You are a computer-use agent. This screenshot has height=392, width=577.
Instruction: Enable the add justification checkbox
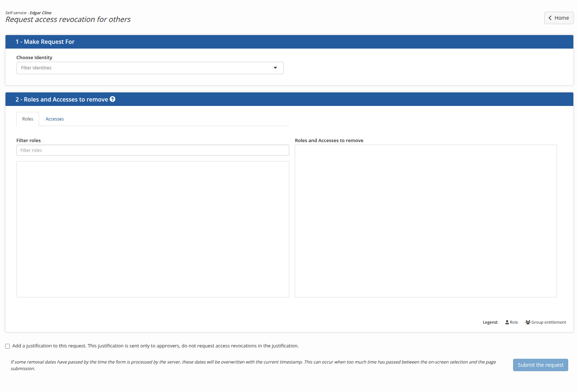point(7,346)
